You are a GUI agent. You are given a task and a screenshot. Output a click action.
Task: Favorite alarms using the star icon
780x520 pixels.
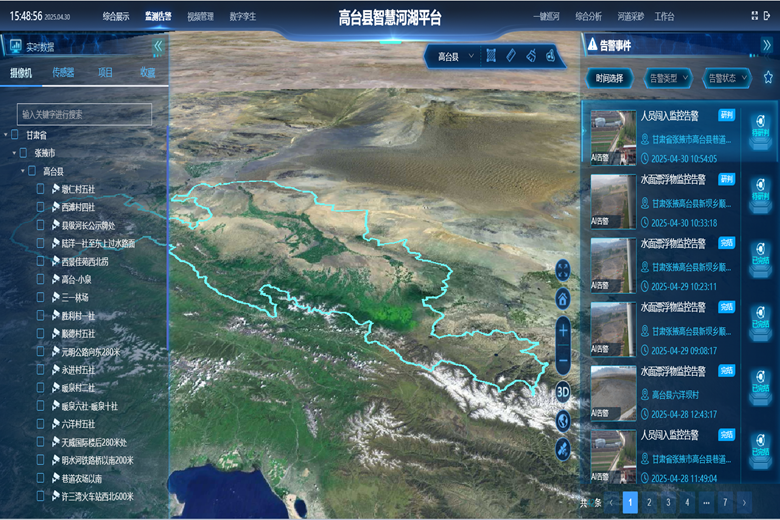pos(768,77)
